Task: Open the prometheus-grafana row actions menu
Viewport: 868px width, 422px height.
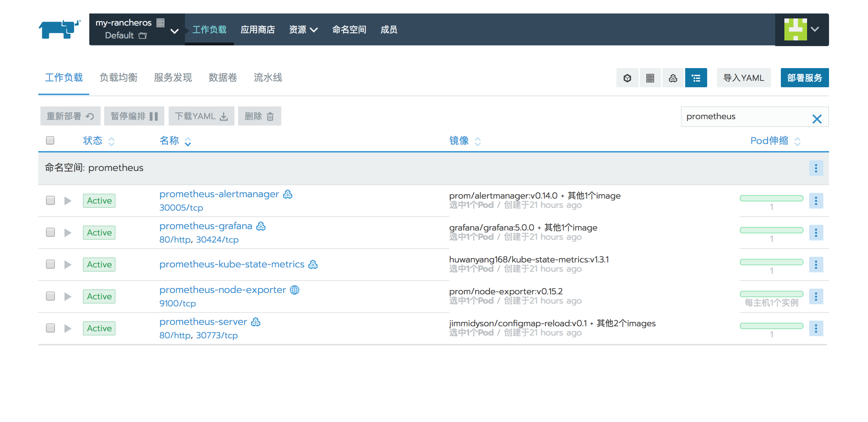Action: [816, 233]
